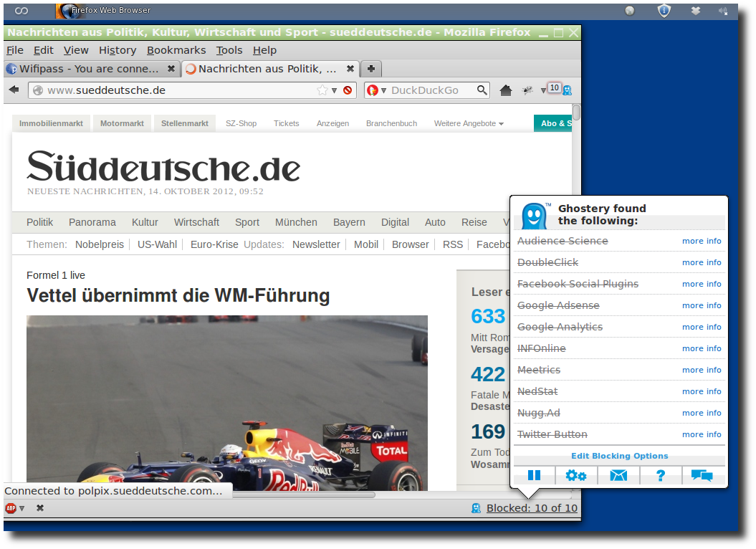756x549 pixels.
Task: Click the Meetrics tracker entry
Action: (539, 370)
